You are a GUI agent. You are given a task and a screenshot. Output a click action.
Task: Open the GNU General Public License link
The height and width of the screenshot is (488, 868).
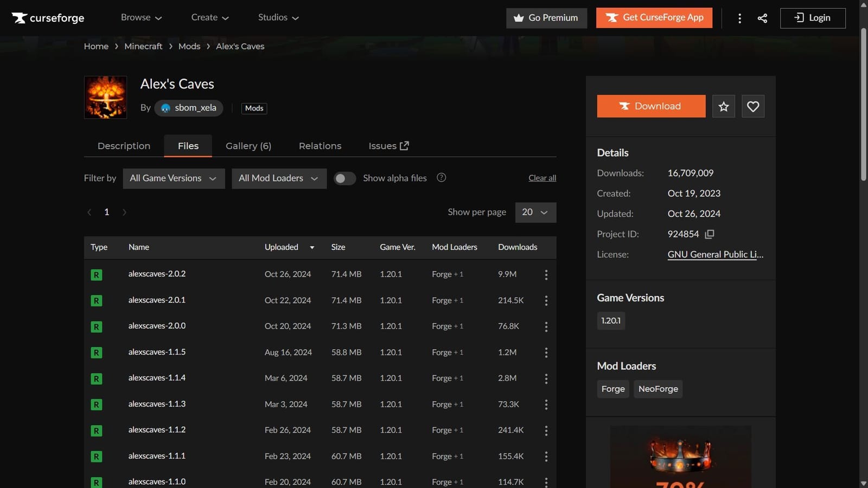tap(715, 254)
